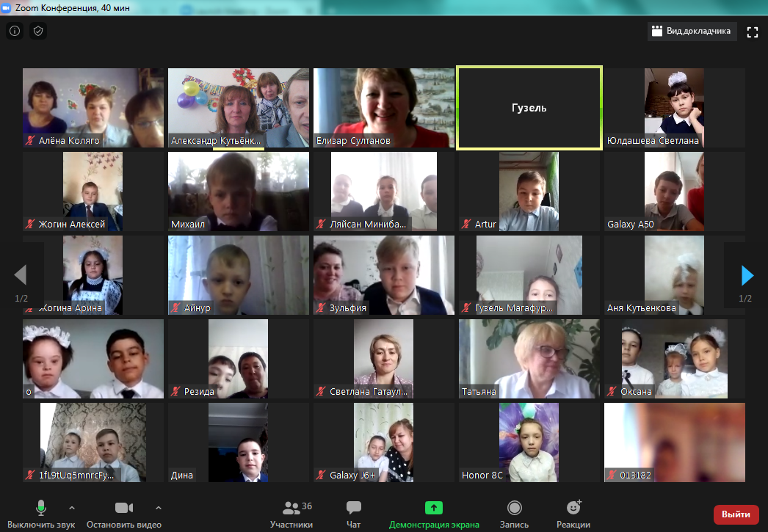Viewport: 768px width, 532px height.
Task: Expand video settings arrow next to camera
Action: 159,508
